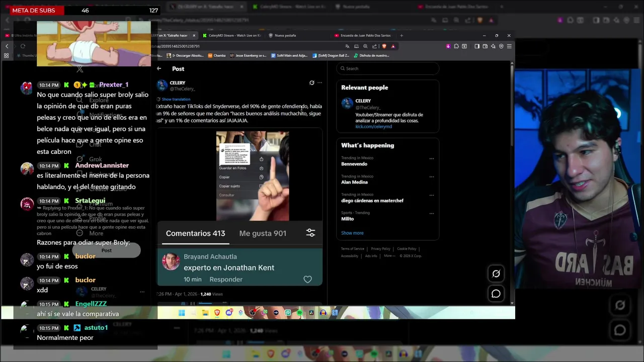Open options for diego cárdenas en masterchef trend
644x362 pixels.
[431, 195]
